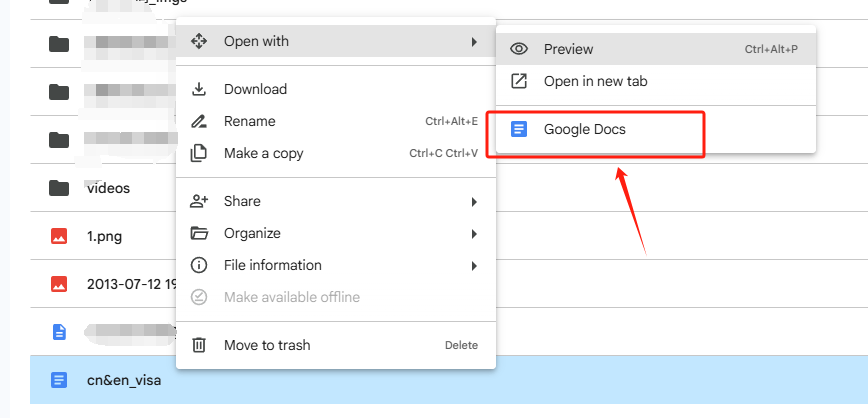Click the Docs icon of the blurred-name file
Viewport: 868px width, 418px height.
click(59, 332)
